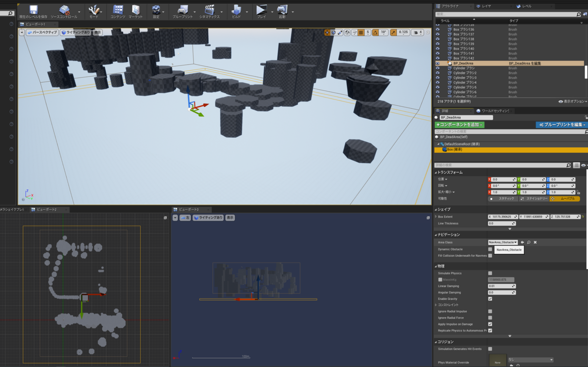Enable Fill Collision Underneath for Navmesh checkbox

[490, 256]
